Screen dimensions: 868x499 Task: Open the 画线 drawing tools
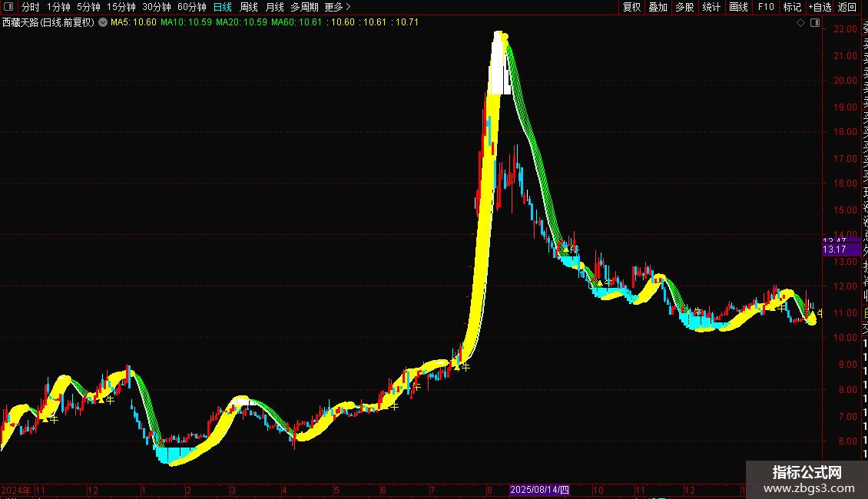(x=738, y=7)
